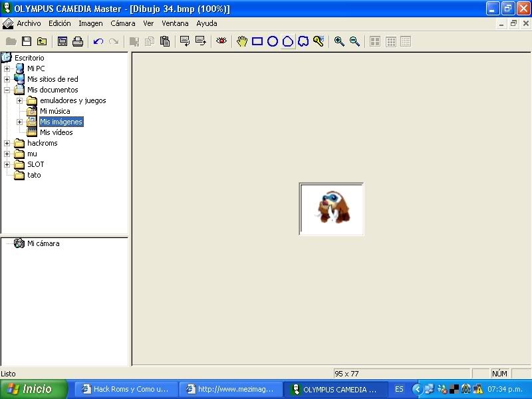Click the walrus image in canvas
This screenshot has height=399, width=532.
331,209
